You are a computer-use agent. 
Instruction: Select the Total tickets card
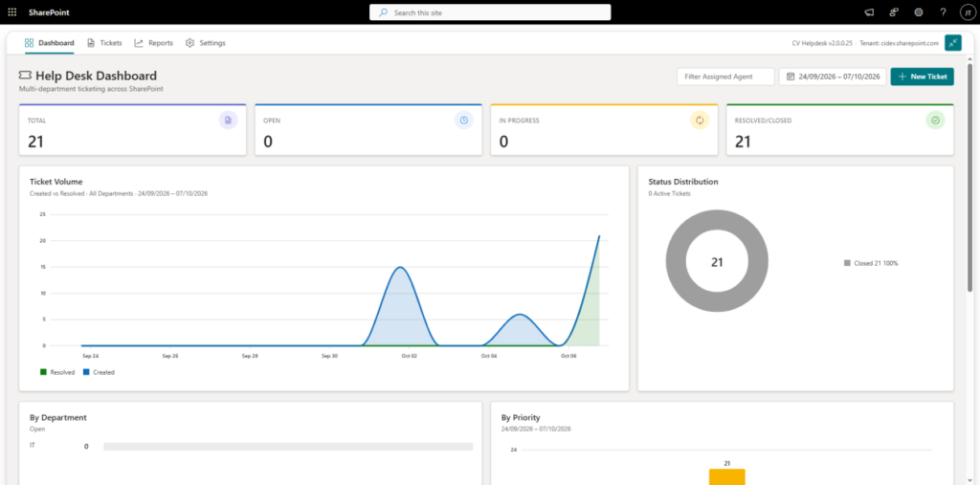click(132, 129)
